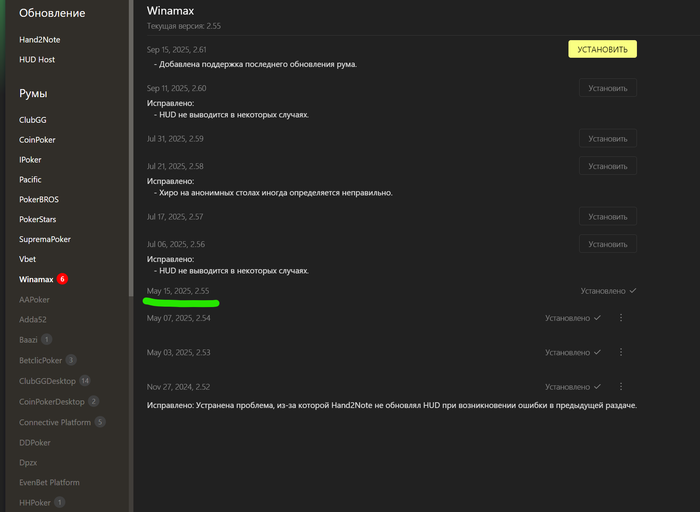
Task: Open SupremaPoker room updates
Action: (45, 239)
